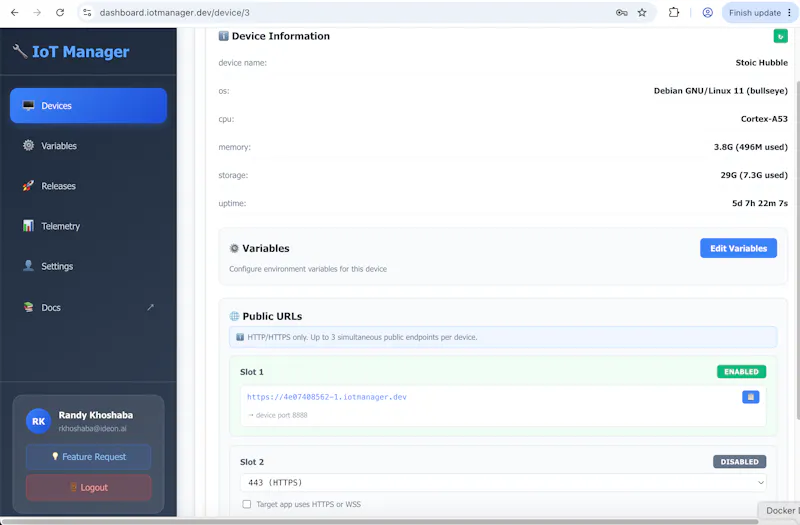Click the browser forward arrow
This screenshot has width=800, height=525.
(x=37, y=13)
